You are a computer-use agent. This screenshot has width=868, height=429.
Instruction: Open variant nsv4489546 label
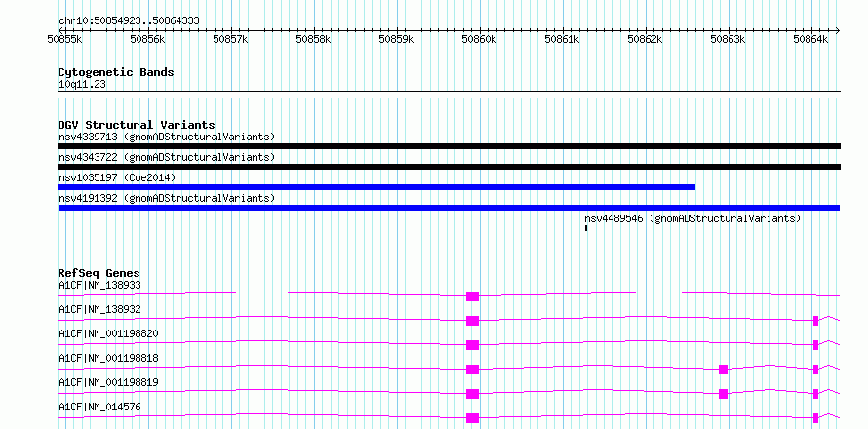tap(692, 218)
